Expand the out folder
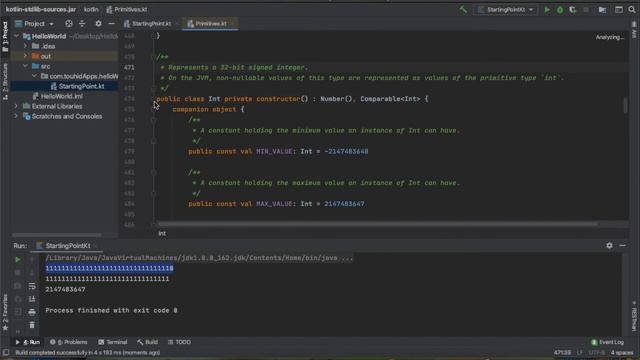This screenshot has width=640, height=360. (25, 56)
